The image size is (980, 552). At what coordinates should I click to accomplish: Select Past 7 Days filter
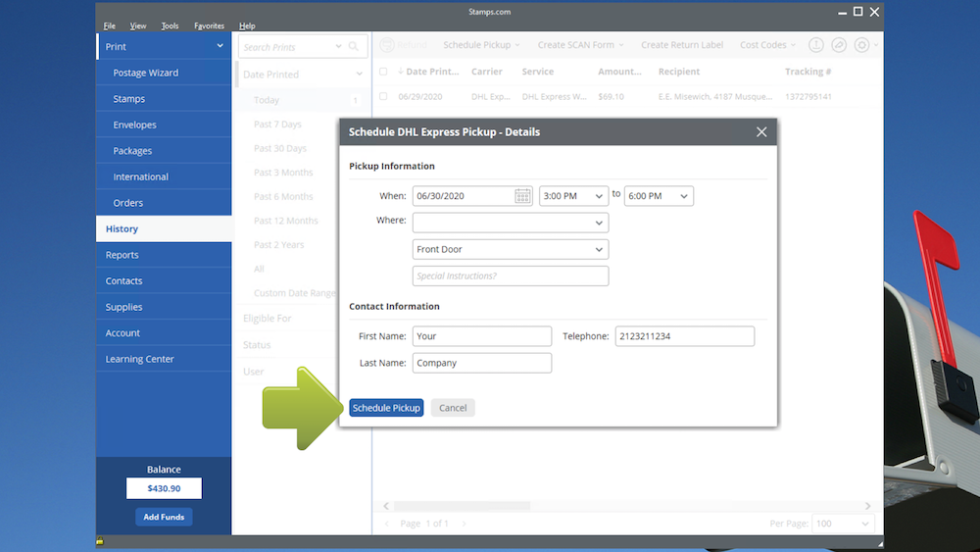point(277,124)
